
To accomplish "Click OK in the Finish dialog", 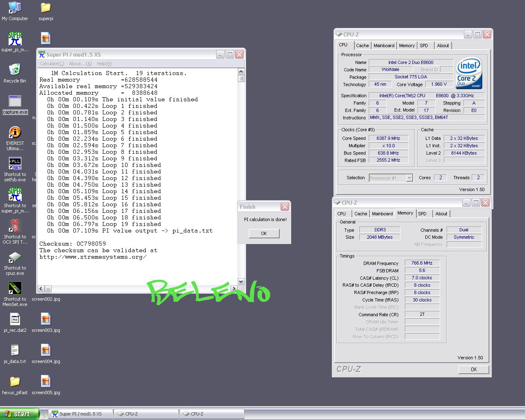I will 264,233.
